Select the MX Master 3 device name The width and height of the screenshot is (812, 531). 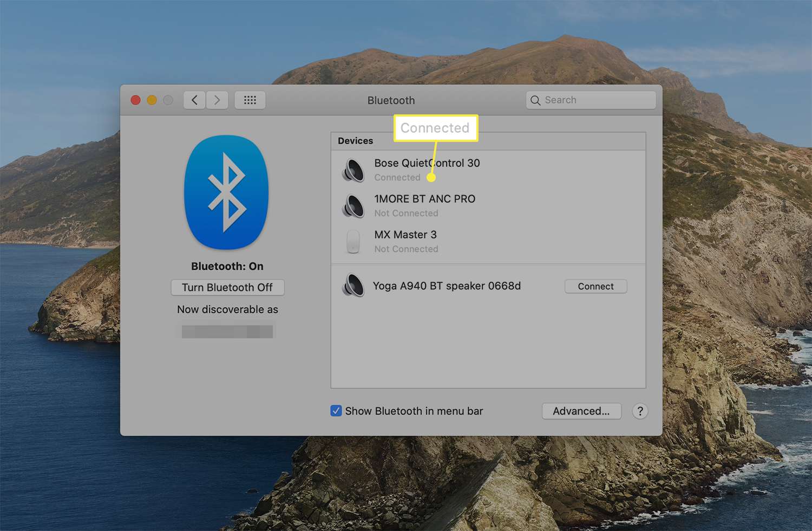click(x=405, y=235)
